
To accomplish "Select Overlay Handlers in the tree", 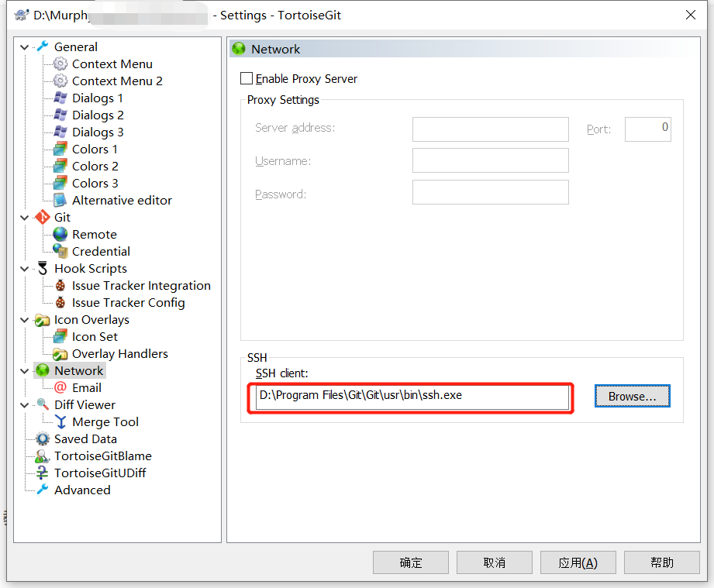I will click(119, 353).
